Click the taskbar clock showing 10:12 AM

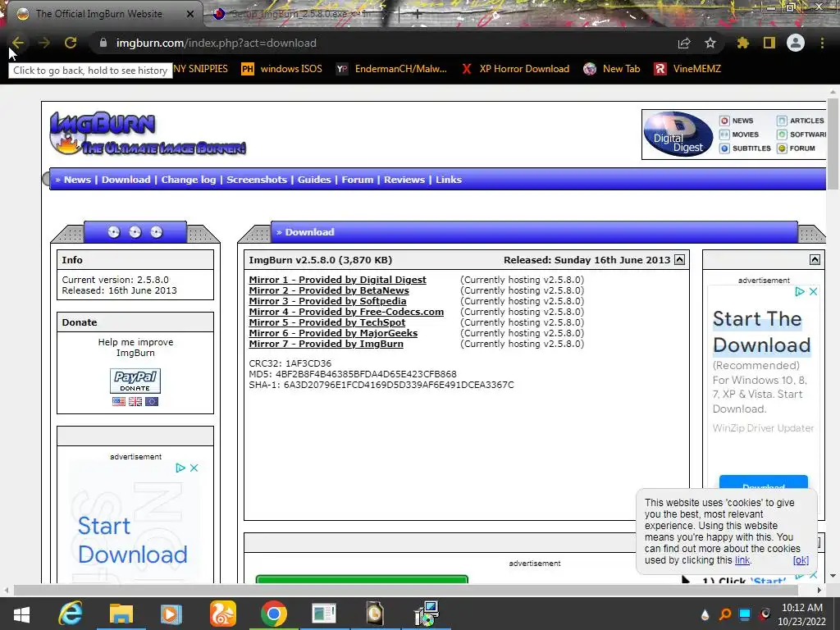coord(802,614)
